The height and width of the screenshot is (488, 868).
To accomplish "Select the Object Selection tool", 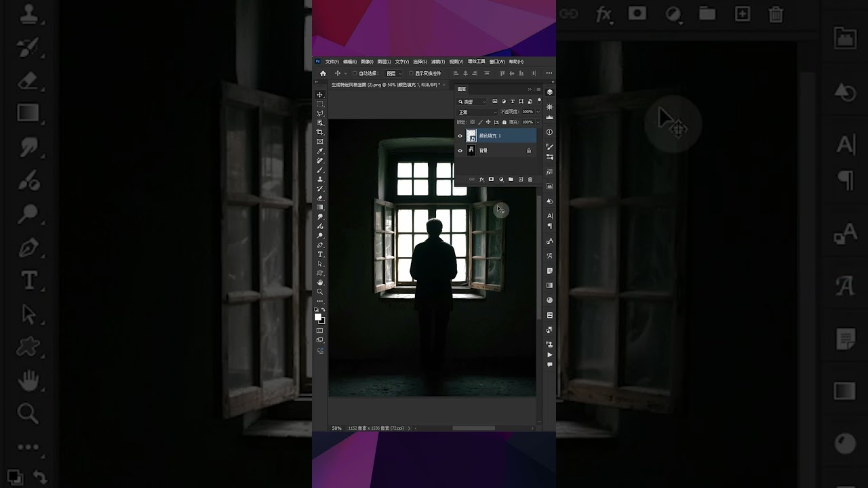I will click(x=319, y=123).
